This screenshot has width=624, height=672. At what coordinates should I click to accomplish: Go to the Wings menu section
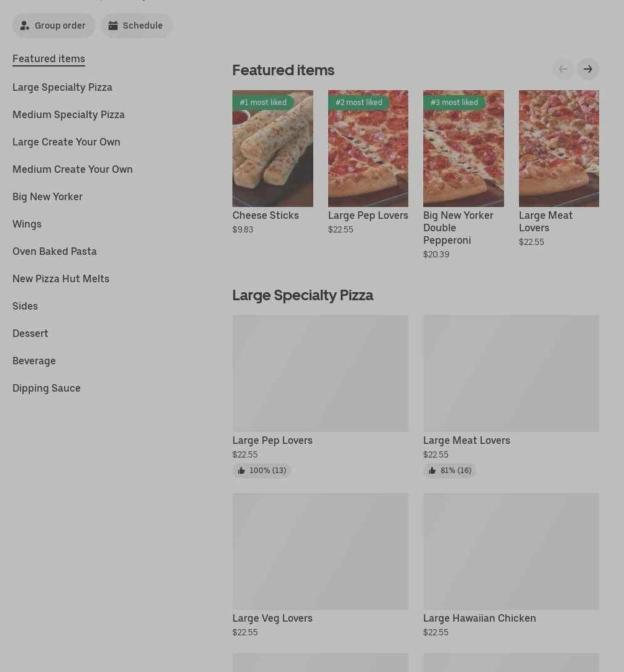[27, 224]
